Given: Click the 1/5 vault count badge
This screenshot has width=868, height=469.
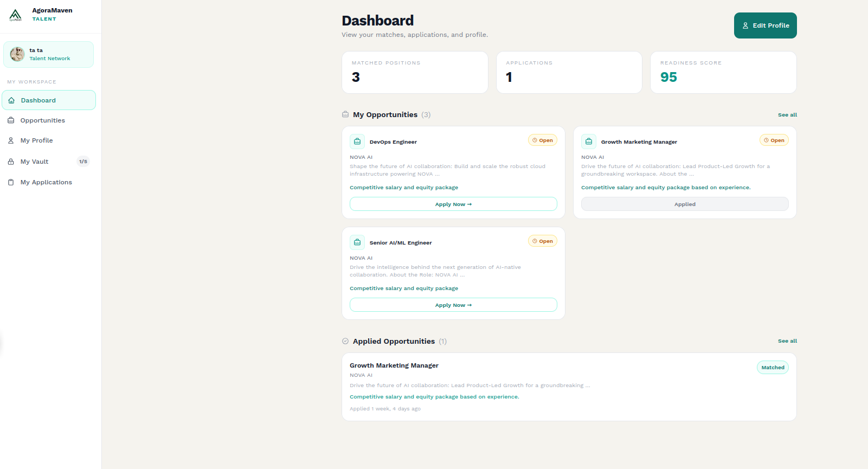Looking at the screenshot, I should click(x=83, y=162).
